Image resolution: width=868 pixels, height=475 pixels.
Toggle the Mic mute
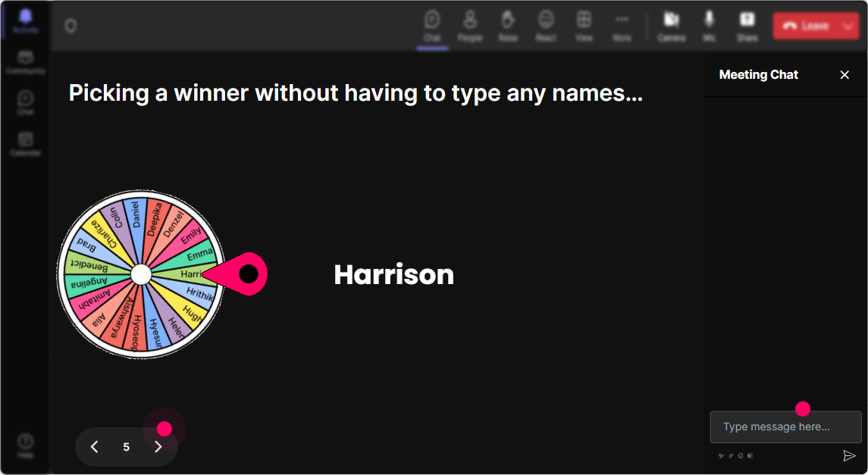(709, 26)
